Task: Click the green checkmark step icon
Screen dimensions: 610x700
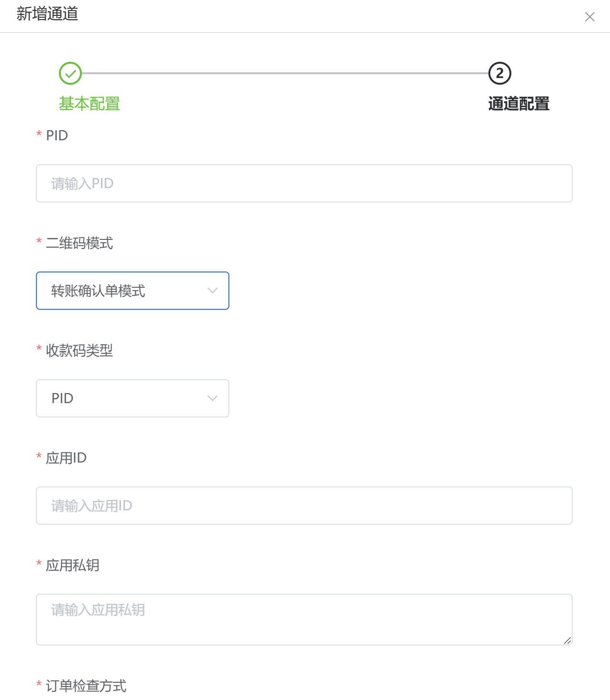Action: click(70, 73)
